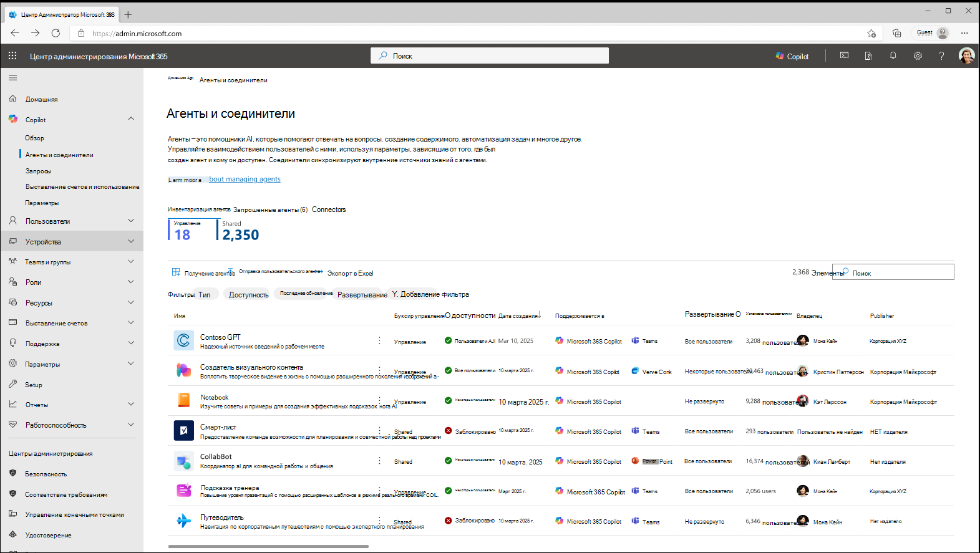Screen dimensions: 980x553
Task: Click the Notebook agent icon
Action: pyautogui.click(x=183, y=400)
